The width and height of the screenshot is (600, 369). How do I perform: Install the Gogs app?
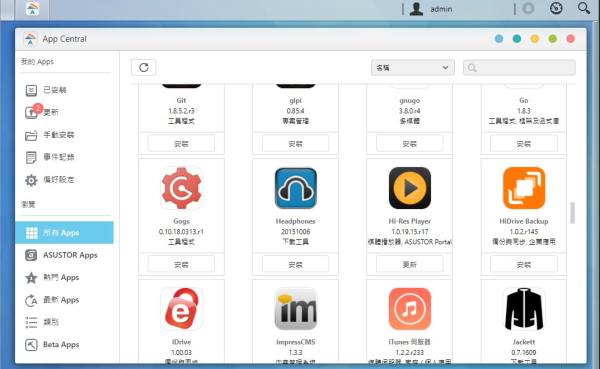pos(181,265)
